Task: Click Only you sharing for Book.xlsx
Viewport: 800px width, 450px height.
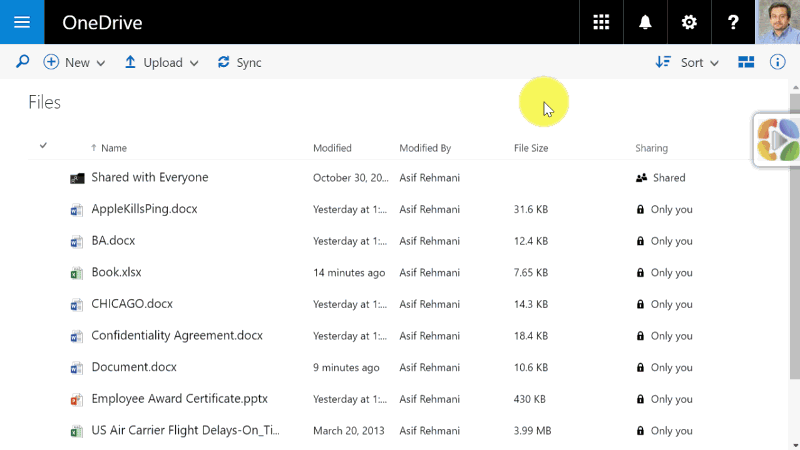Action: pyautogui.click(x=665, y=272)
